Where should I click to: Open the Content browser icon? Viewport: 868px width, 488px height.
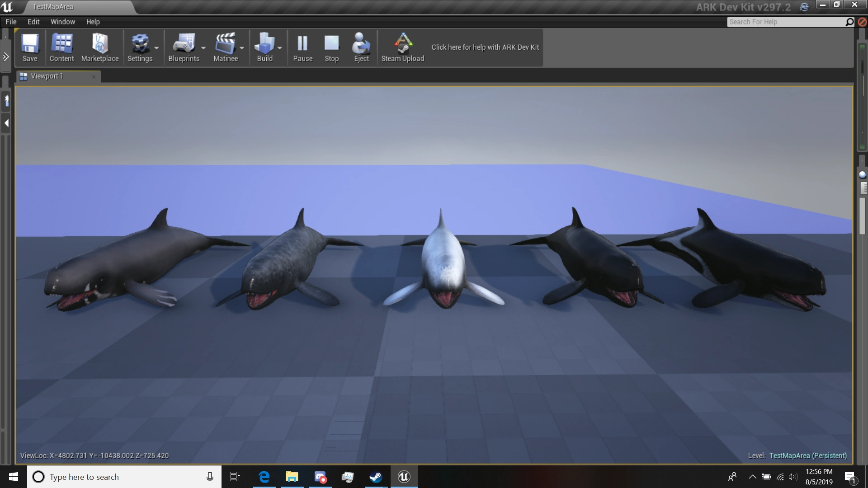pyautogui.click(x=61, y=44)
